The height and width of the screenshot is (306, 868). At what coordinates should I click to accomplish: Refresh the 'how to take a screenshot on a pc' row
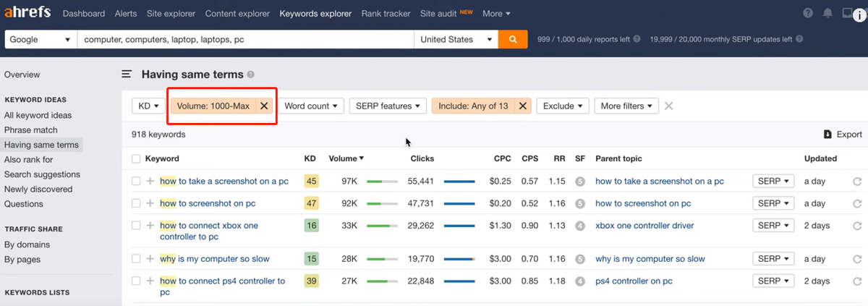coord(857,182)
